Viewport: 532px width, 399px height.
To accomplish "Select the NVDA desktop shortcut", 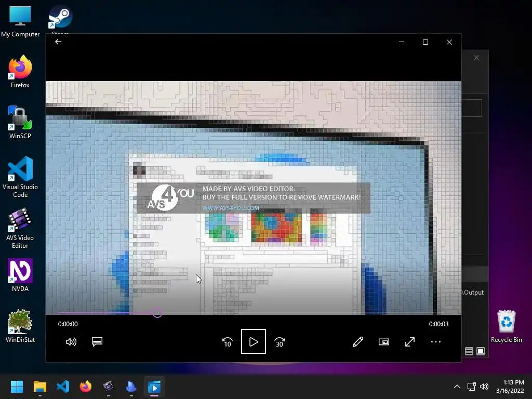I will click(x=20, y=275).
